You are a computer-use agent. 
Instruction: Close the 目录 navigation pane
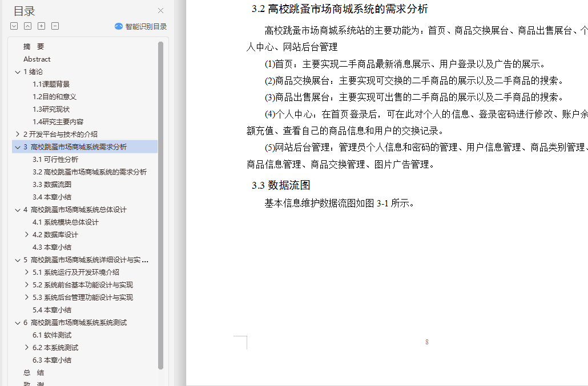coord(160,10)
